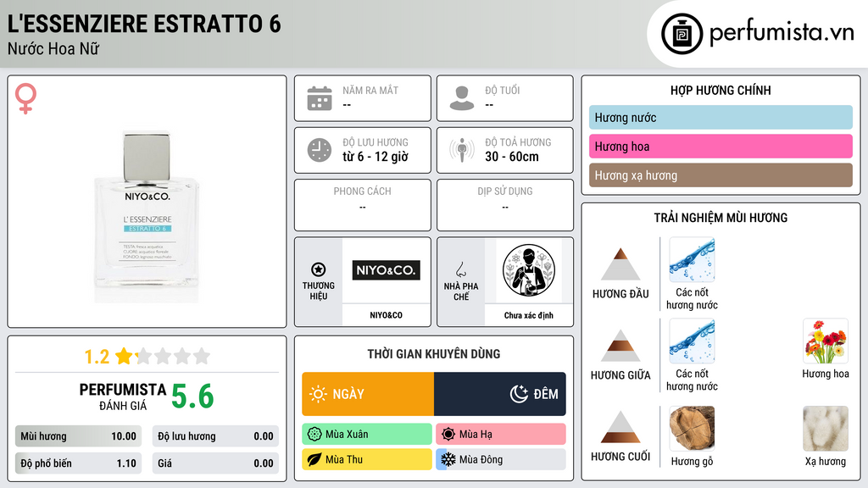Click the pink female gender symbol icon
Viewport: 868px width, 488px height.
[x=25, y=98]
